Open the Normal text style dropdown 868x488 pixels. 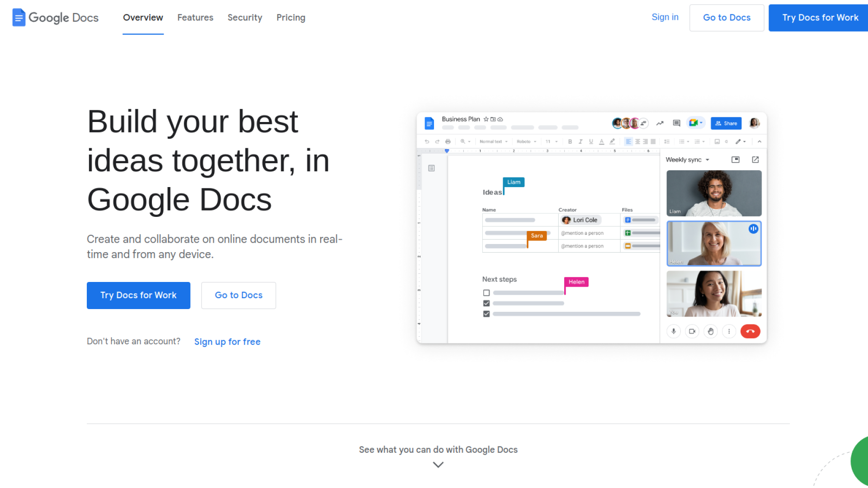coord(493,141)
